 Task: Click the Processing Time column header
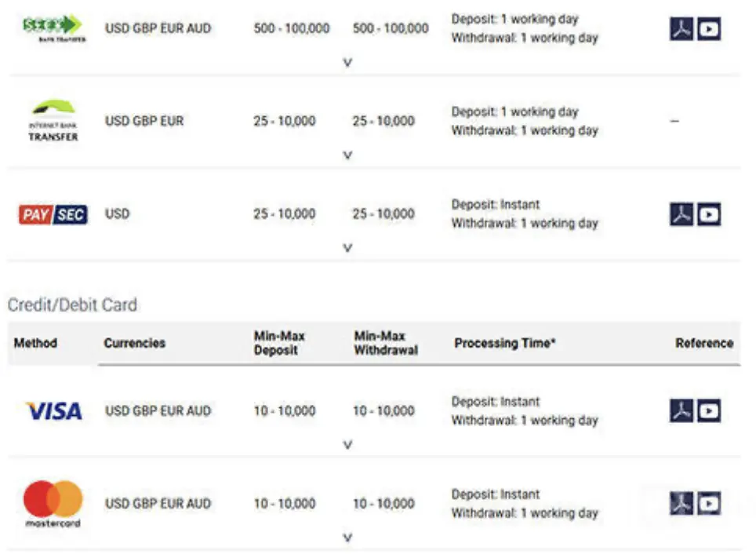pos(505,343)
